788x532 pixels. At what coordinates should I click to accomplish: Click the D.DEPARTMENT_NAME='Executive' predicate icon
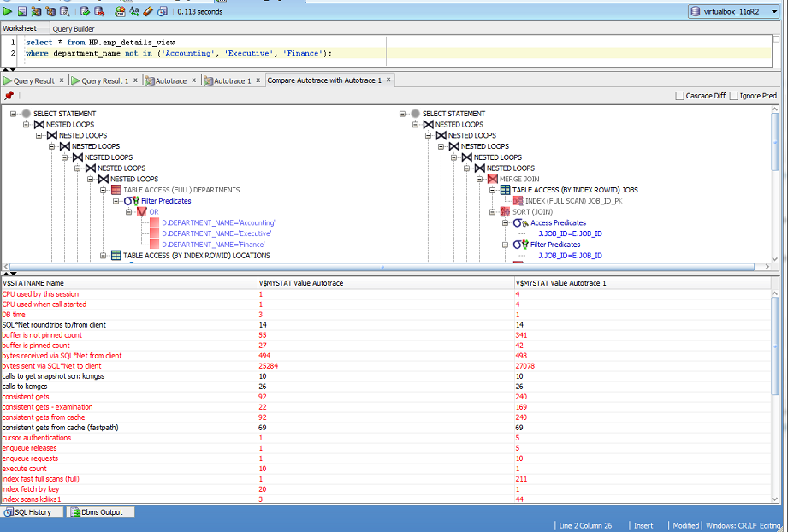coord(154,233)
